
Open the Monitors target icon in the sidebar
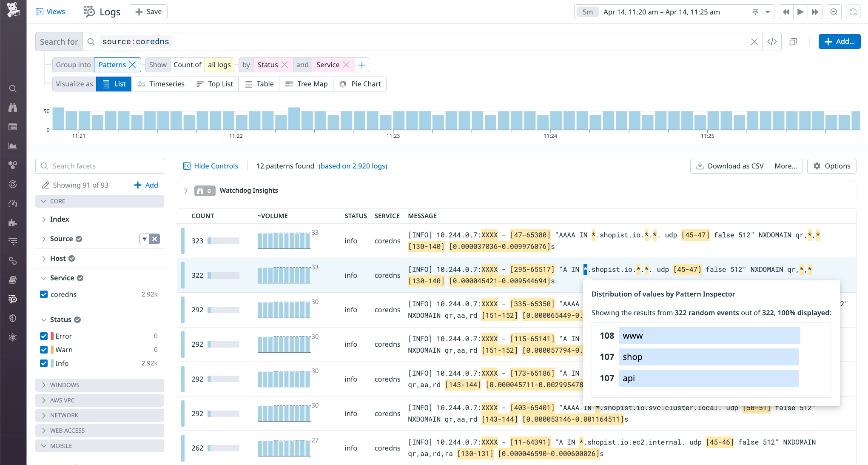coord(13,184)
